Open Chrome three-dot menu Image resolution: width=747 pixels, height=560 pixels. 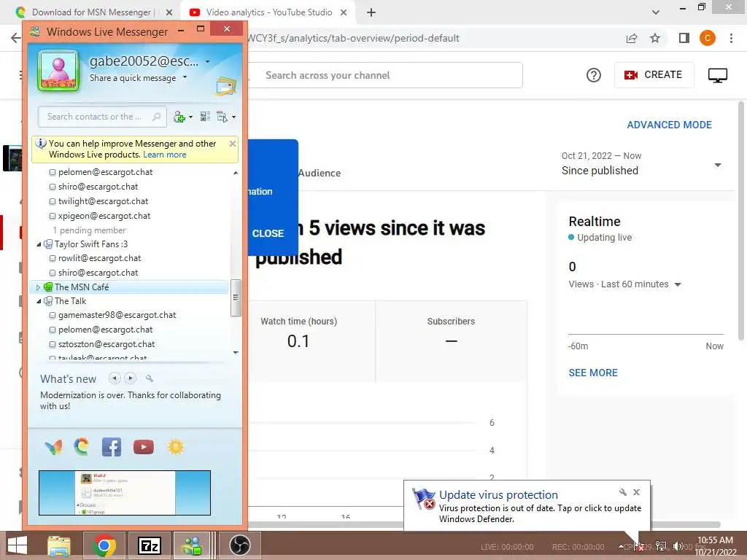pyautogui.click(x=731, y=38)
